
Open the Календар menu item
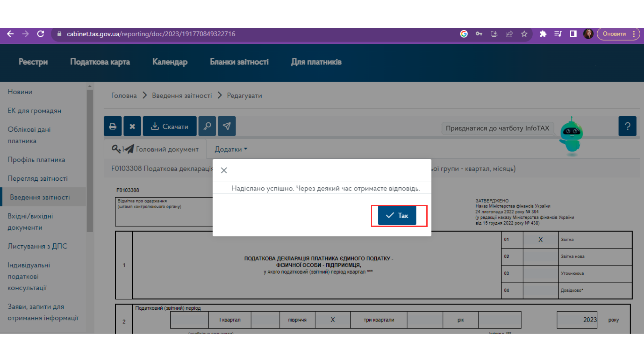(x=170, y=62)
